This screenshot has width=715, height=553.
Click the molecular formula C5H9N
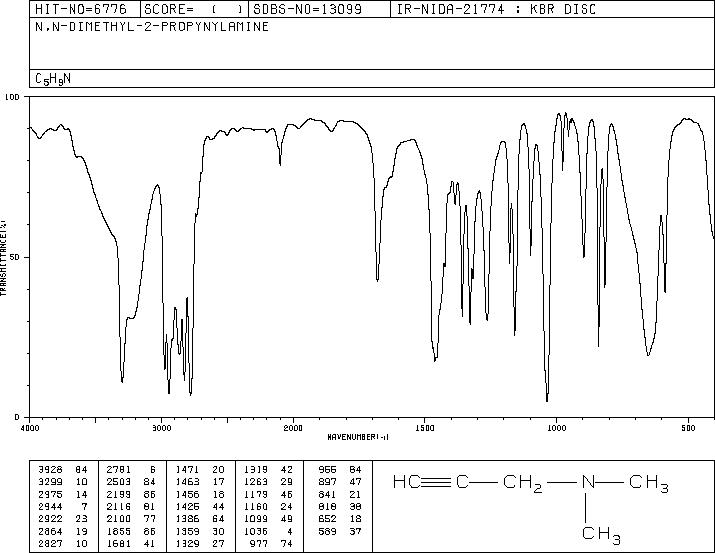(53, 79)
